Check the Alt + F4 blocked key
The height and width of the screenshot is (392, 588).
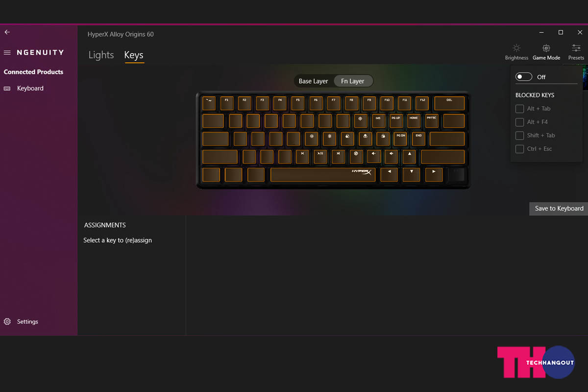coord(519,122)
